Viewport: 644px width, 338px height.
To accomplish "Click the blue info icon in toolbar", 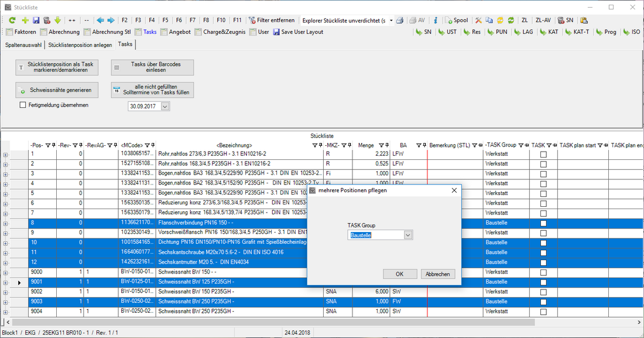I will click(435, 20).
